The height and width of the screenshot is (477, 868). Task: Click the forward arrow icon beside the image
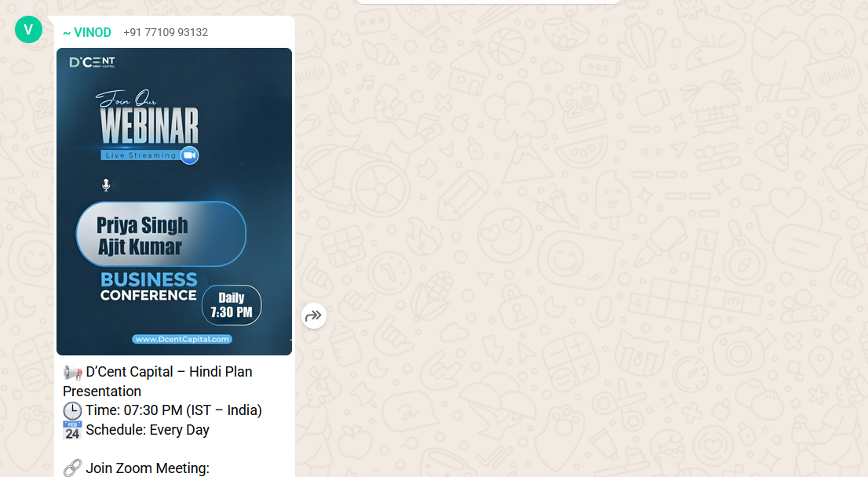coord(313,316)
